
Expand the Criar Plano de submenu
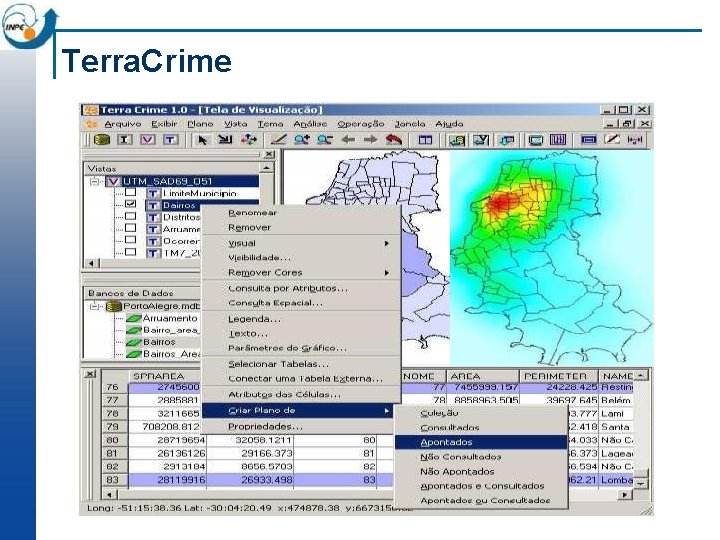pyautogui.click(x=298, y=411)
